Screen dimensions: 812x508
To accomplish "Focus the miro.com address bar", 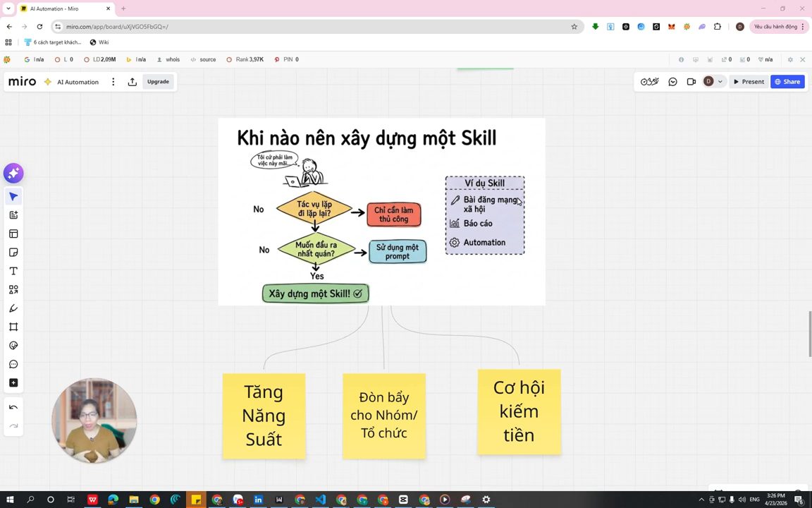I will [x=316, y=26].
